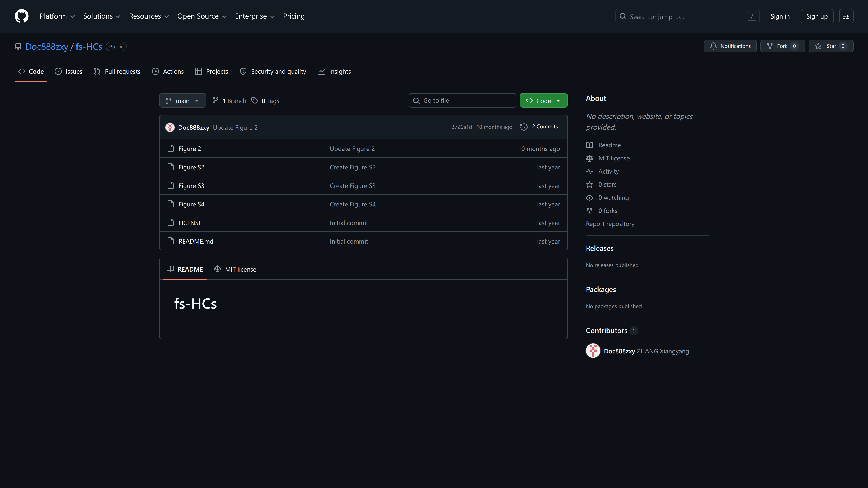Click the Go to file field
The image size is (868, 488).
(462, 100)
